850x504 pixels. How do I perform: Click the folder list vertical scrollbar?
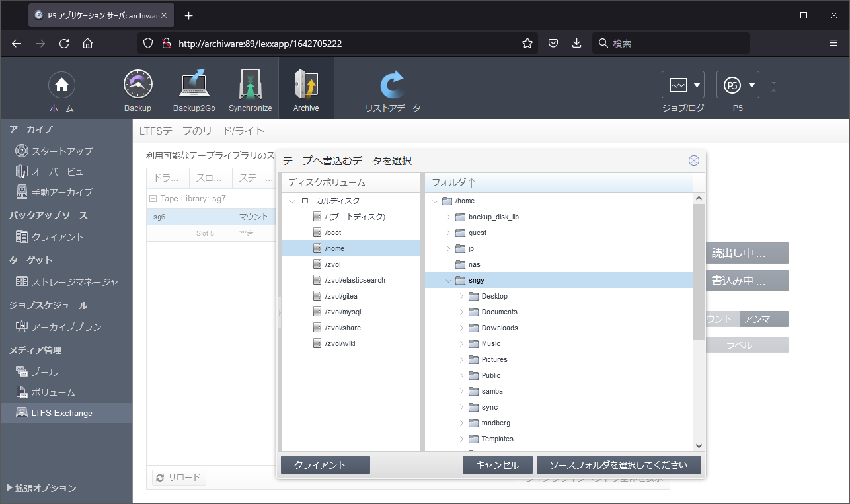699,271
